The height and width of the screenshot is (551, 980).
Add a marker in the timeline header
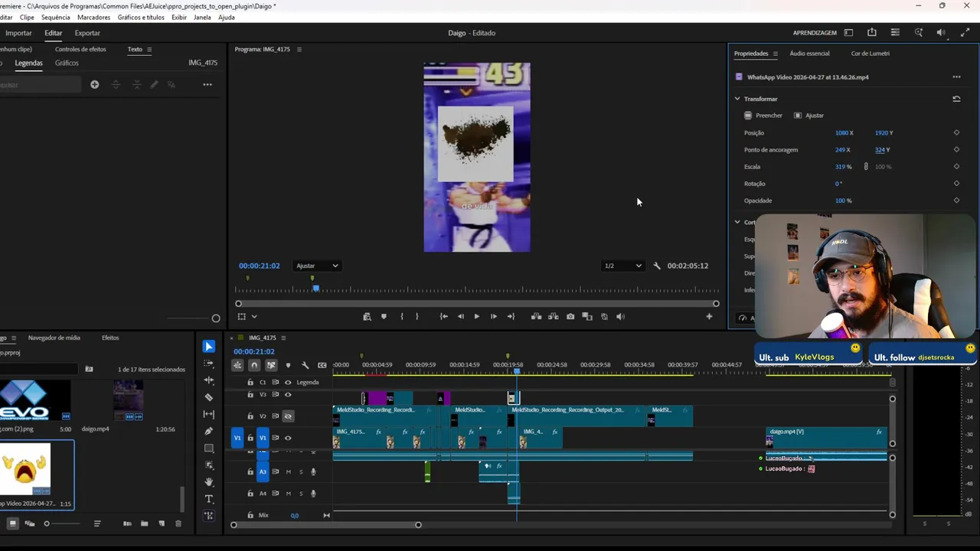point(288,365)
